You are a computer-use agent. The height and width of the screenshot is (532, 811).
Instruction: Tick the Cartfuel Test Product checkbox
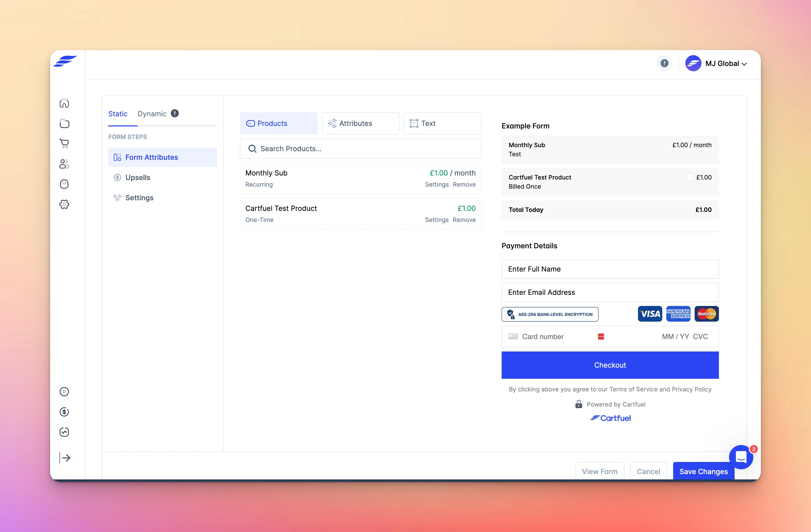click(x=690, y=178)
